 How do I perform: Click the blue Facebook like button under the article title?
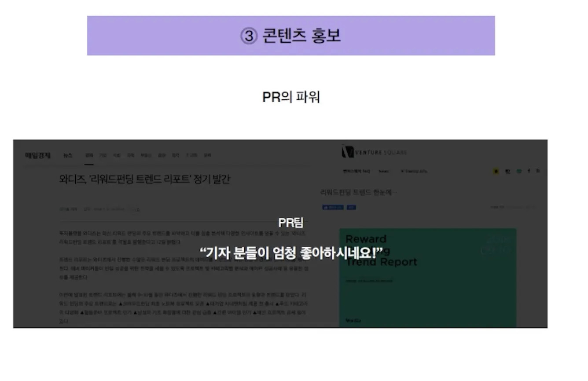(x=333, y=207)
